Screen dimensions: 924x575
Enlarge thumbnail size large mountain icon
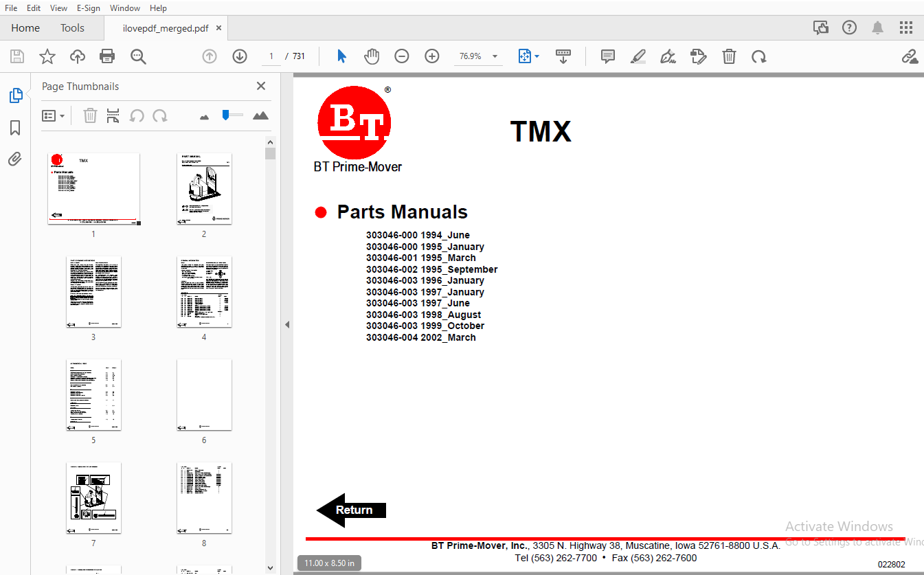coord(260,115)
